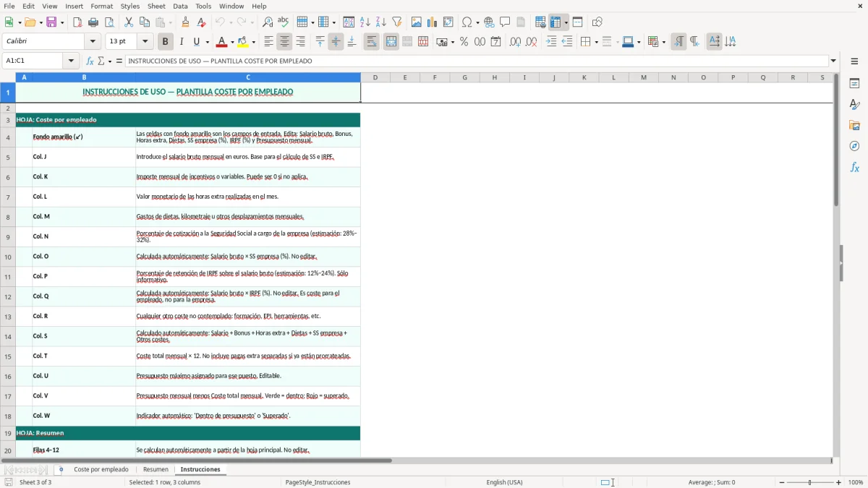Image resolution: width=868 pixels, height=488 pixels.
Task: Click the Sort Ascending icon
Action: (x=365, y=22)
